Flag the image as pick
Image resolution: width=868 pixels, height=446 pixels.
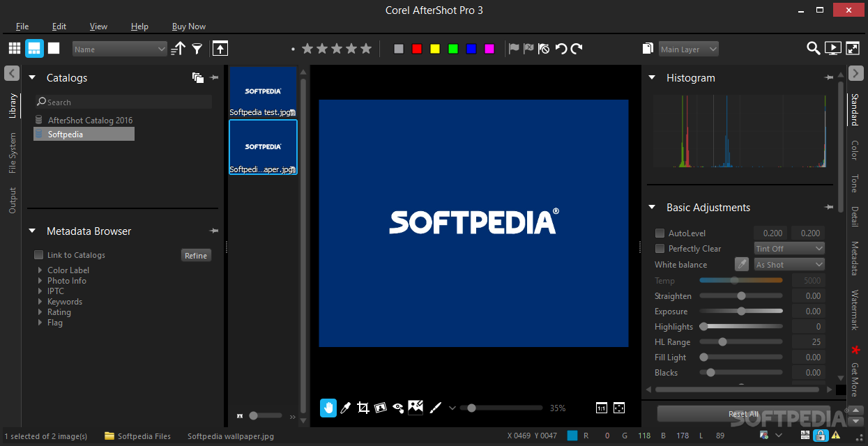[x=514, y=49]
